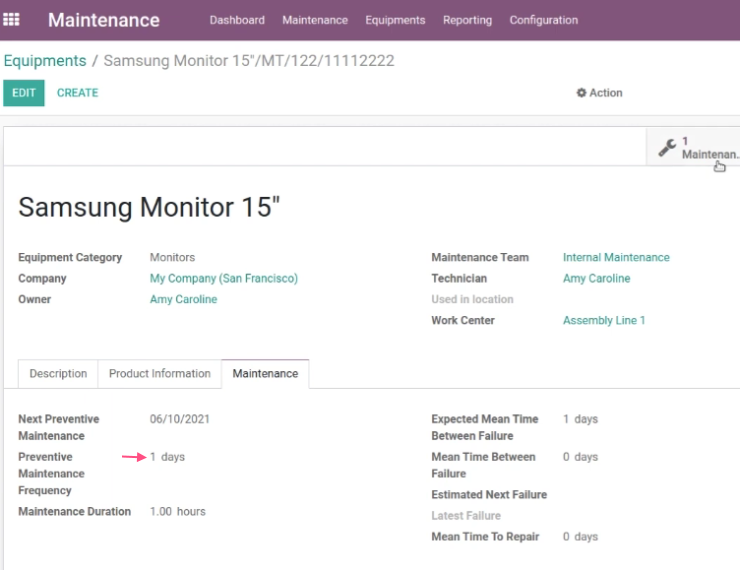
Task: Switch to the Description tab
Action: tap(58, 374)
